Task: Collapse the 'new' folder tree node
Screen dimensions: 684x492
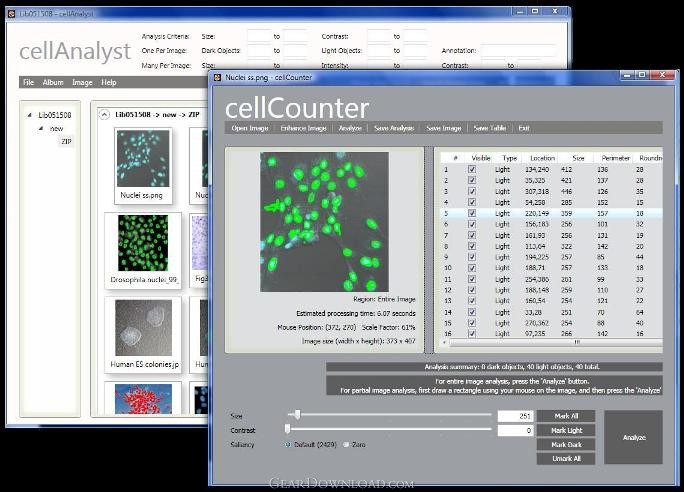Action: pos(43,129)
